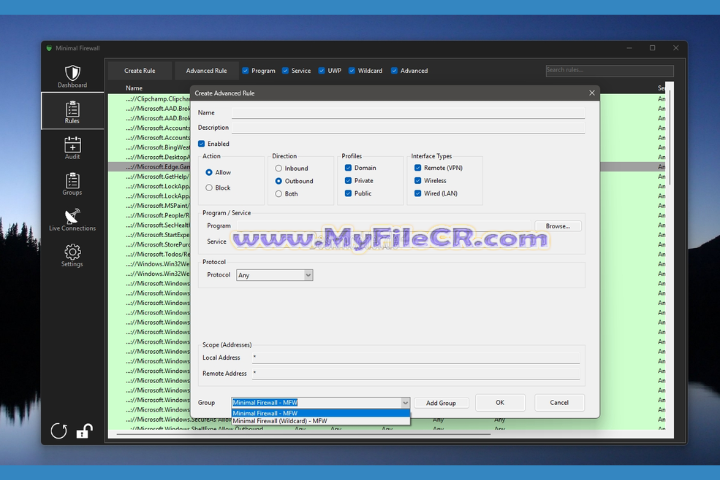Focus the Description field
This screenshot has height=480, width=720.
point(408,127)
